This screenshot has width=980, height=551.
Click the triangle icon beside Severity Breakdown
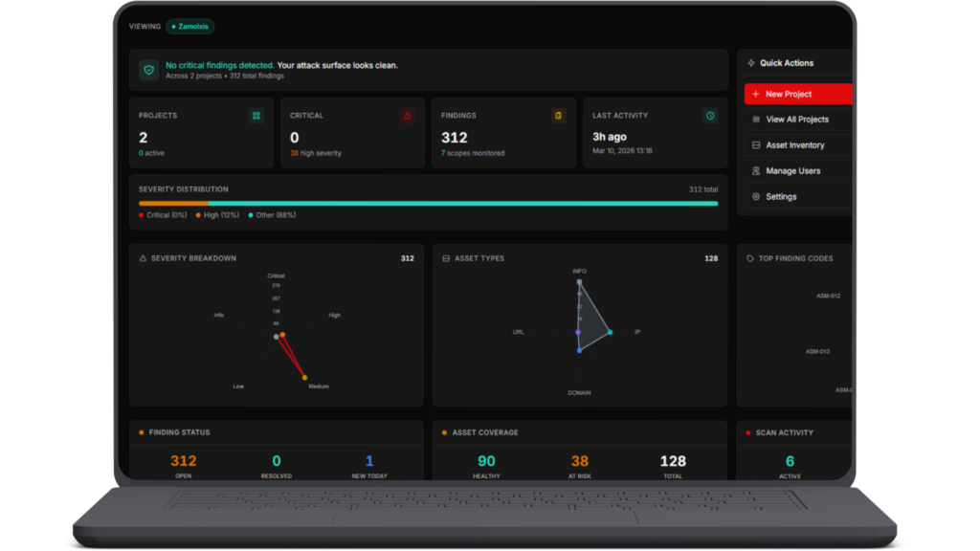144,258
